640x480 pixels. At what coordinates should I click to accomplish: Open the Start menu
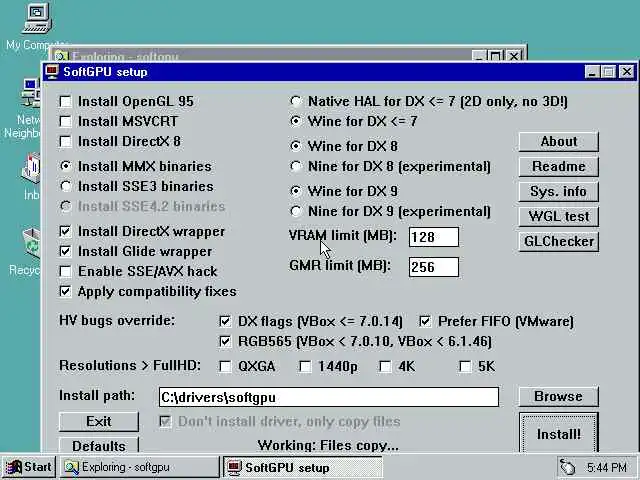pos(29,467)
